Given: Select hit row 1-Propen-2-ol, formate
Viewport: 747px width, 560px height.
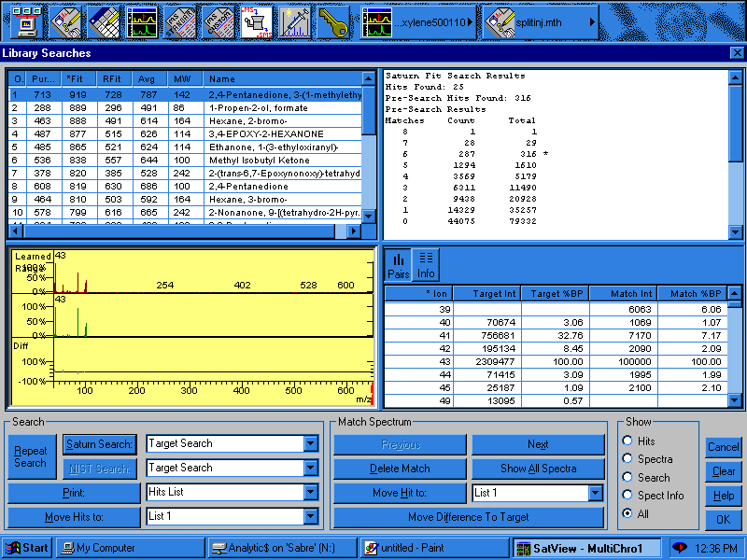Looking at the screenshot, I should (x=185, y=108).
